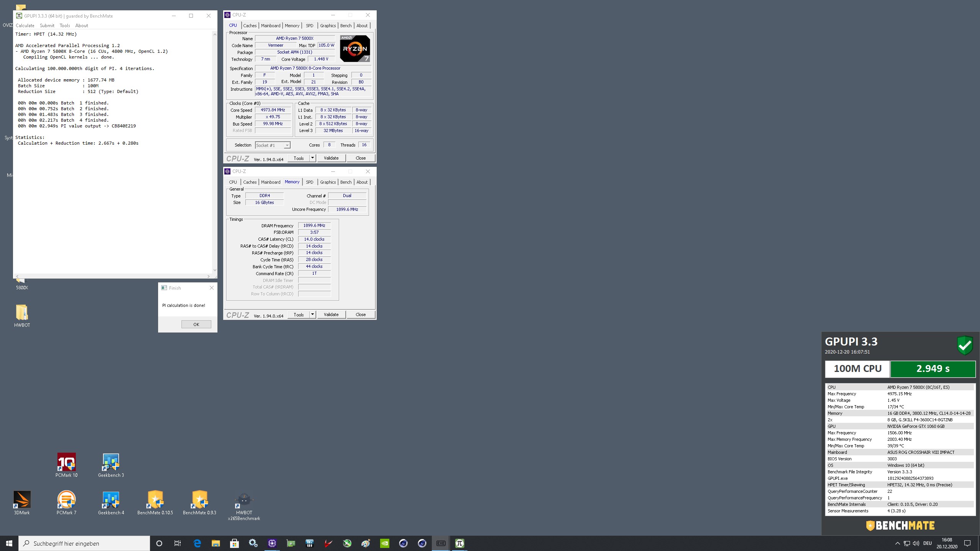
Task: Open the notification center icon
Action: [967, 543]
